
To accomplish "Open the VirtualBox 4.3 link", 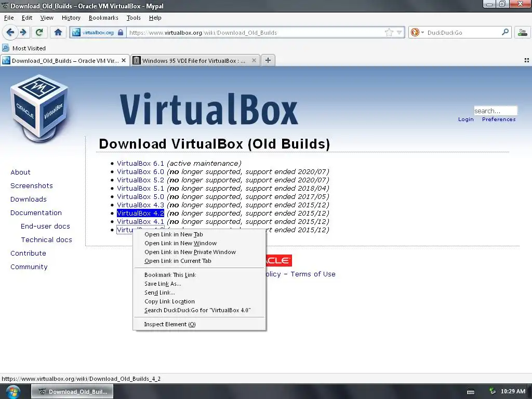I will click(140, 205).
